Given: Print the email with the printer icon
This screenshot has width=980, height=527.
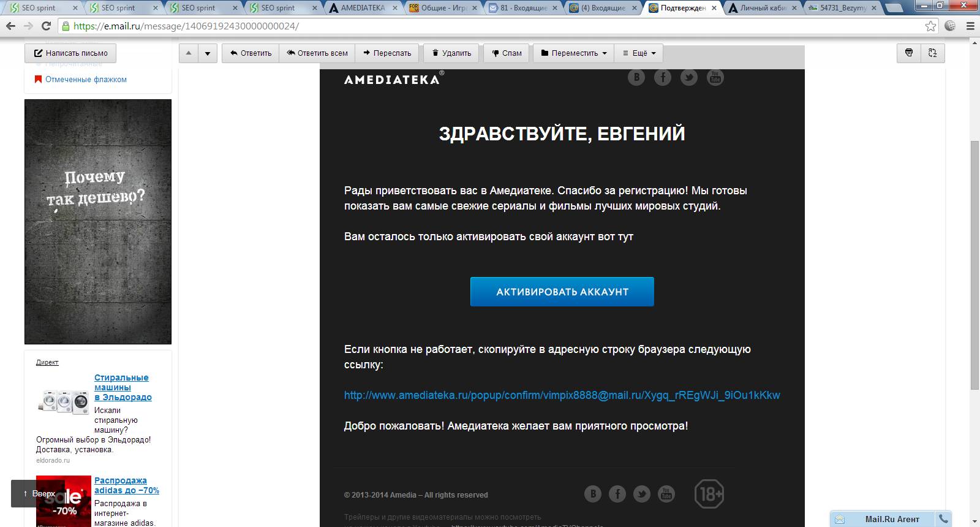Looking at the screenshot, I should pos(909,53).
